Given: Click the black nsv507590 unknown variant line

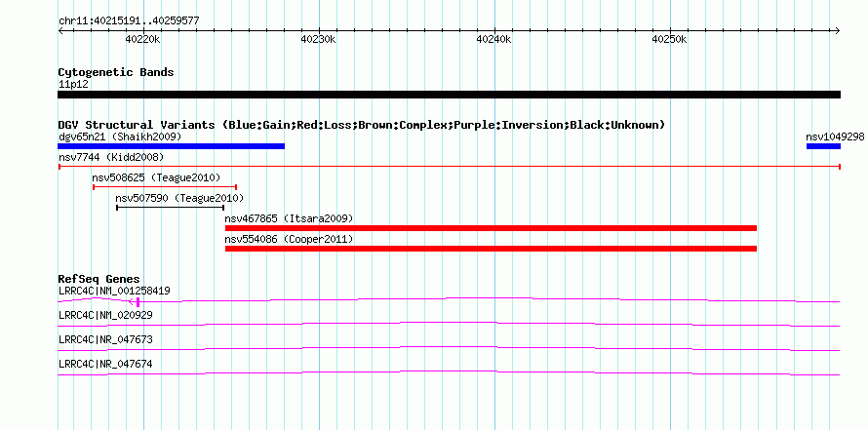Looking at the screenshot, I should [x=170, y=208].
